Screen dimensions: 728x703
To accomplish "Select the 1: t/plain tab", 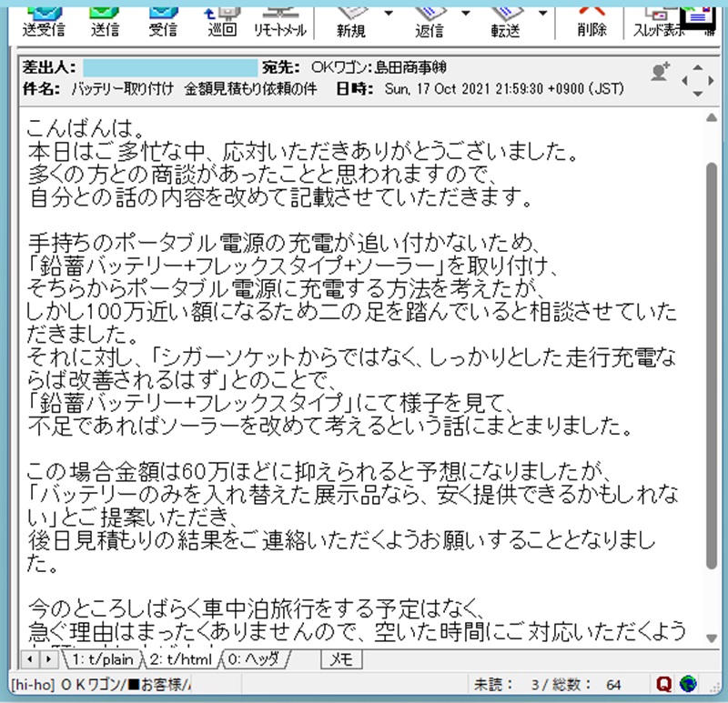I will tap(103, 658).
